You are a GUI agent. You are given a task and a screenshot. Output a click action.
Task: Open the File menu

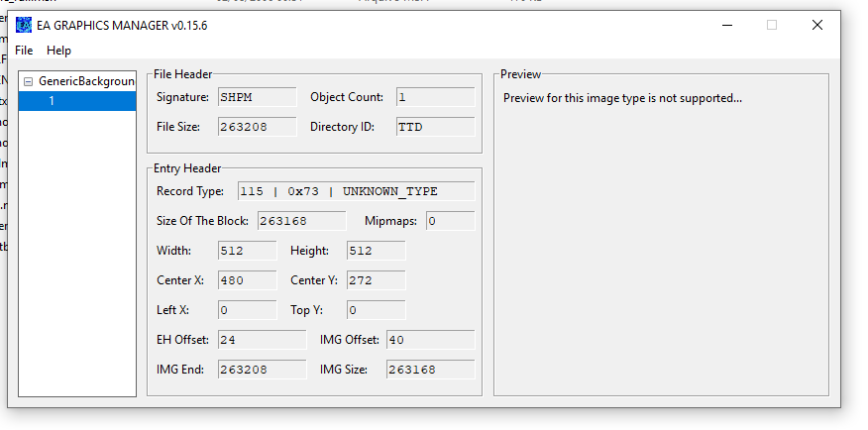[24, 51]
